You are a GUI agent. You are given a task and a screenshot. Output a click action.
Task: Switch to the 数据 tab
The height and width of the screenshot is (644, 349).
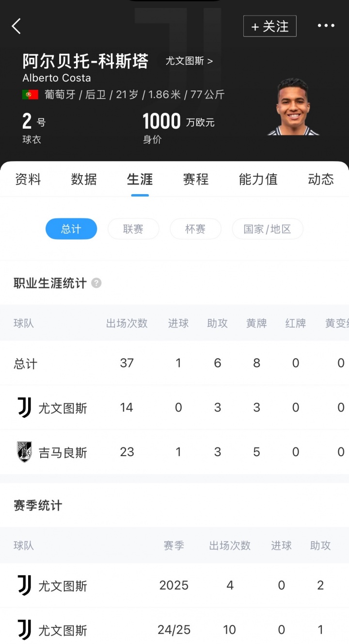(x=84, y=179)
